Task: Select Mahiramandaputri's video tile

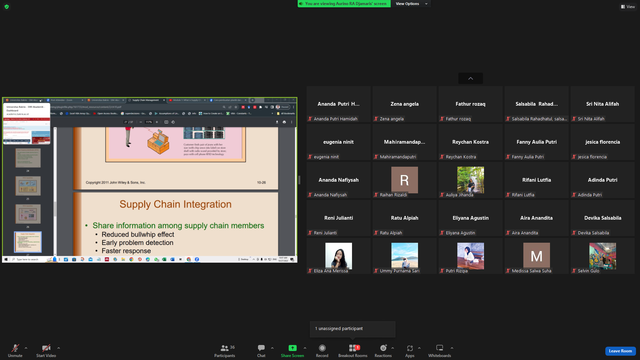Action: pyautogui.click(x=404, y=142)
